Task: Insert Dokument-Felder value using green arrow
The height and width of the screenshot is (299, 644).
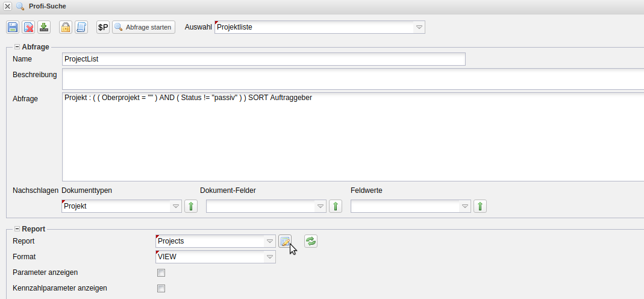Action: click(x=336, y=206)
